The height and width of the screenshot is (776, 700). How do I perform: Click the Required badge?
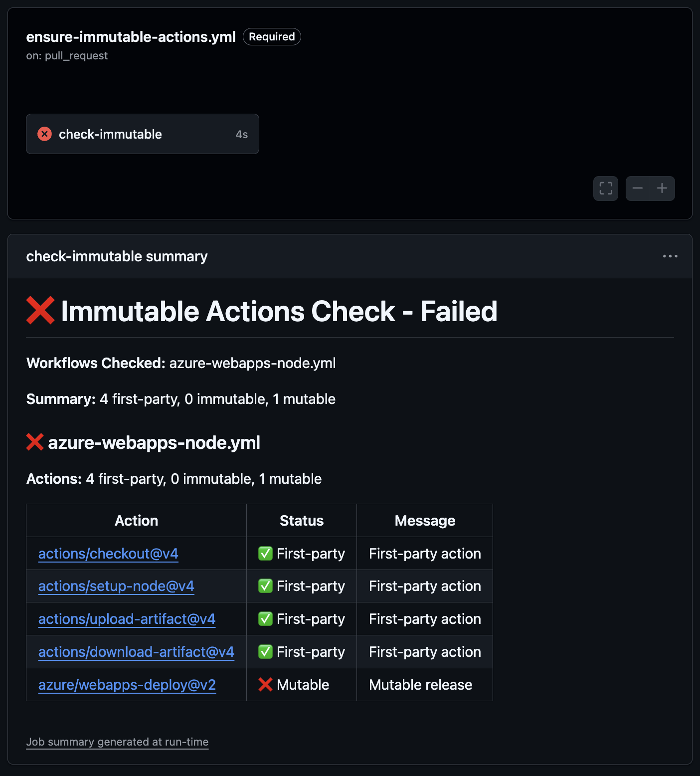point(272,37)
